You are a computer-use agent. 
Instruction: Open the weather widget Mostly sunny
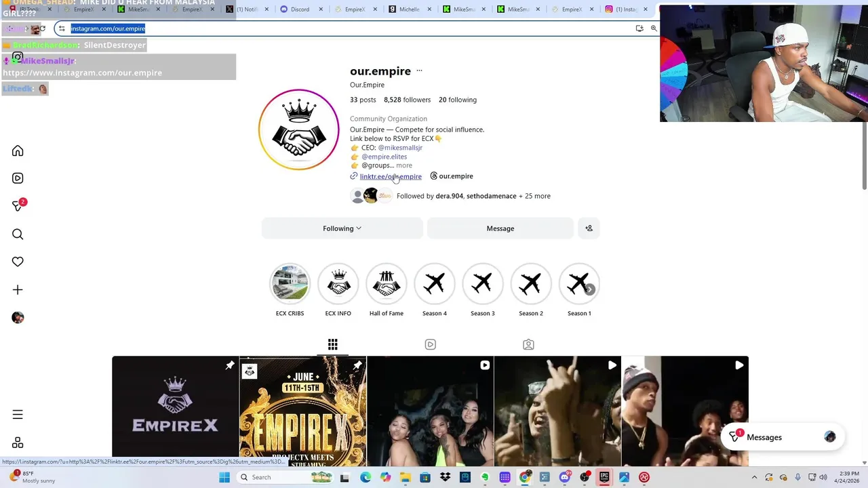(x=33, y=477)
